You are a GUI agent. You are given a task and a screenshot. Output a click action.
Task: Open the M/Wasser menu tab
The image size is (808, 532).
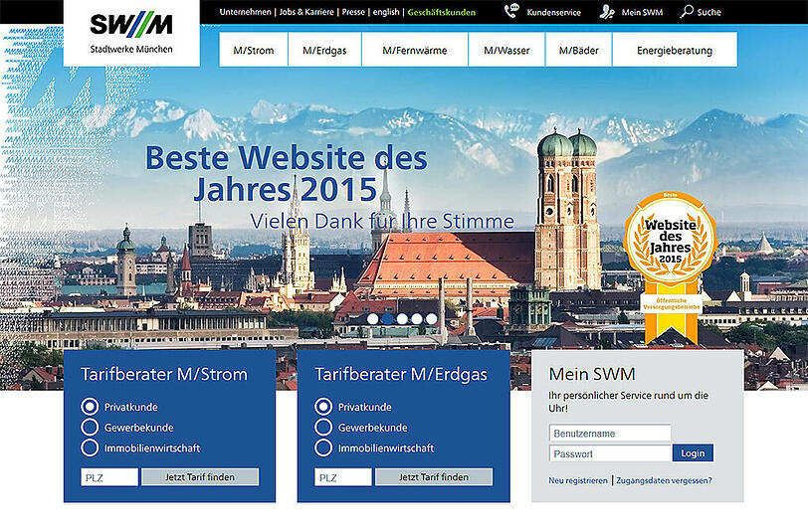point(506,50)
